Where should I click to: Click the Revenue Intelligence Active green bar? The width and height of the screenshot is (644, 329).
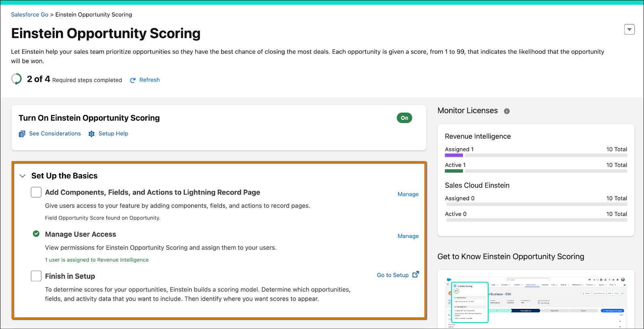tap(454, 171)
